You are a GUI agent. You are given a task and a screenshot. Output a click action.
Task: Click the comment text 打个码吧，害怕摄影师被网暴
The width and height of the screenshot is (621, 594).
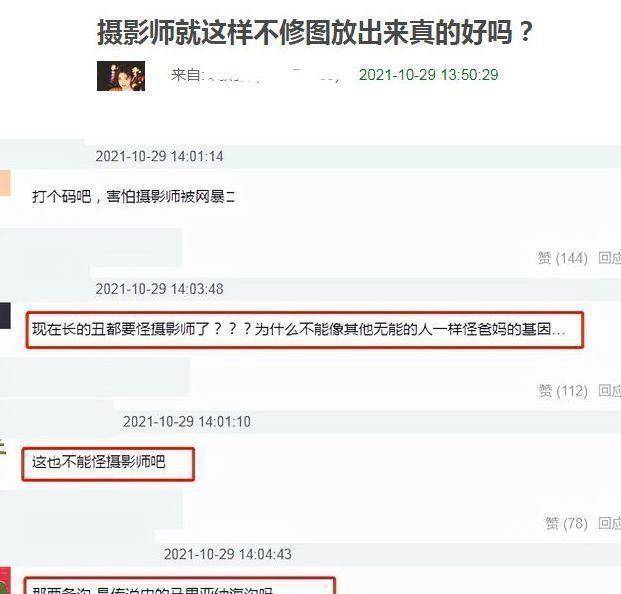[x=133, y=196]
